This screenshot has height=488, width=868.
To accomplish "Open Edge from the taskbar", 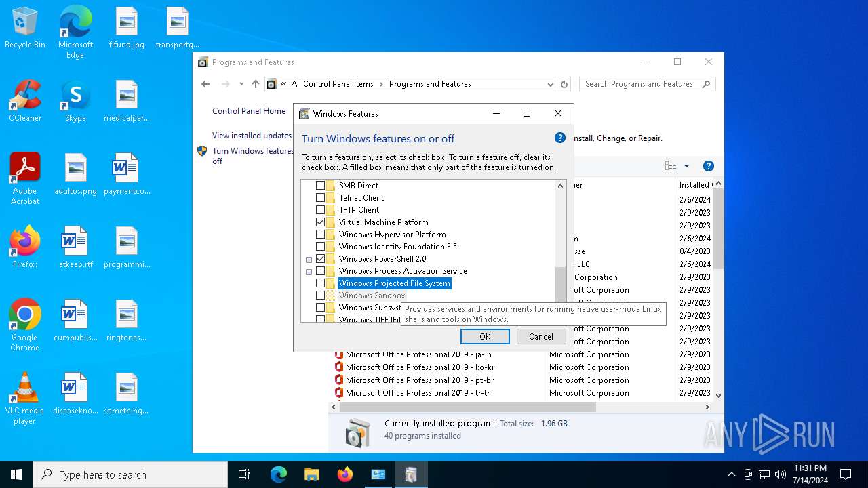I will click(x=279, y=474).
